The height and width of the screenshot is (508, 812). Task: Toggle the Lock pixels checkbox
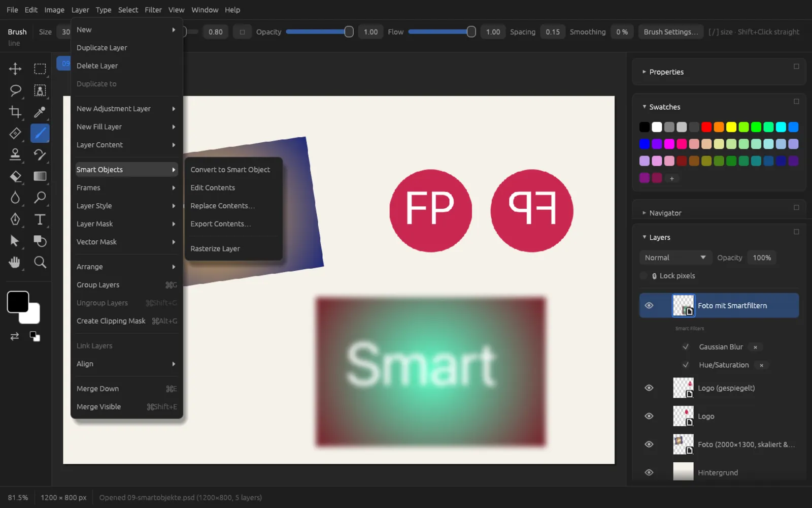pos(644,276)
